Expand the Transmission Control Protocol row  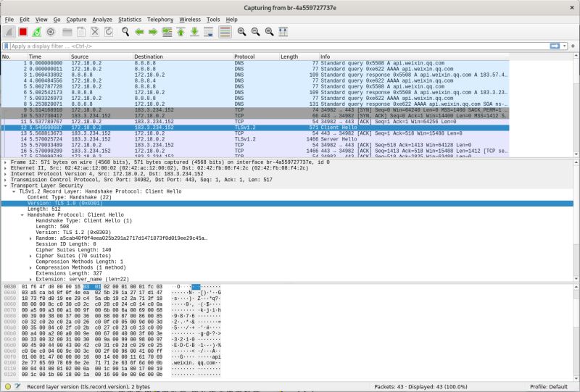click(6, 180)
